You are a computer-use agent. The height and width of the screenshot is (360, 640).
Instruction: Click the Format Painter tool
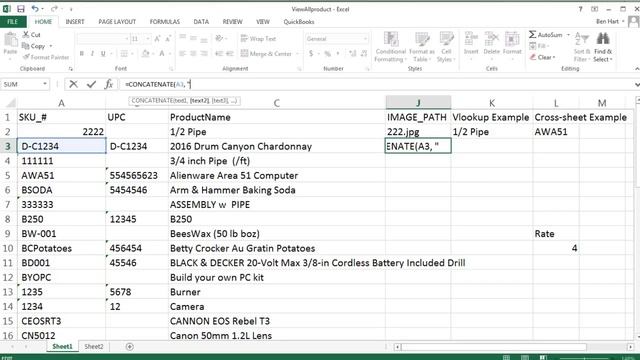click(45, 57)
